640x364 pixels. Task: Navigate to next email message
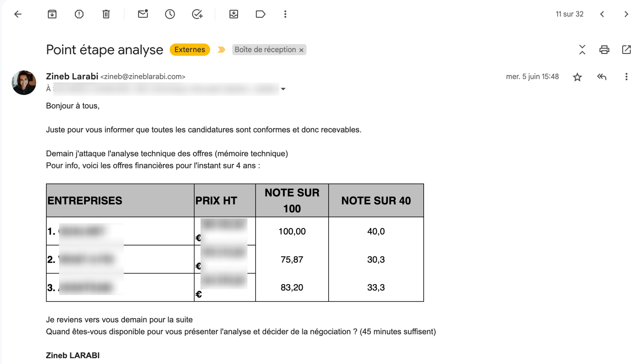[626, 14]
